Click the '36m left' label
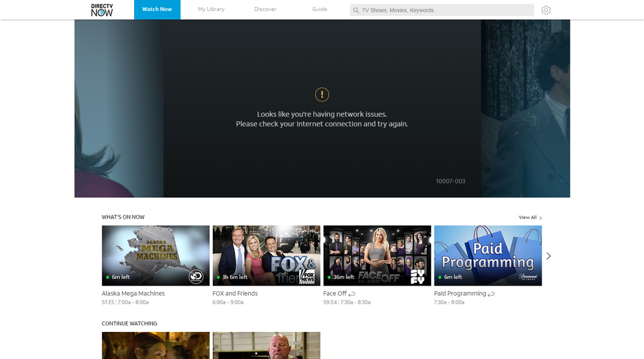The height and width of the screenshot is (359, 644). (x=344, y=277)
